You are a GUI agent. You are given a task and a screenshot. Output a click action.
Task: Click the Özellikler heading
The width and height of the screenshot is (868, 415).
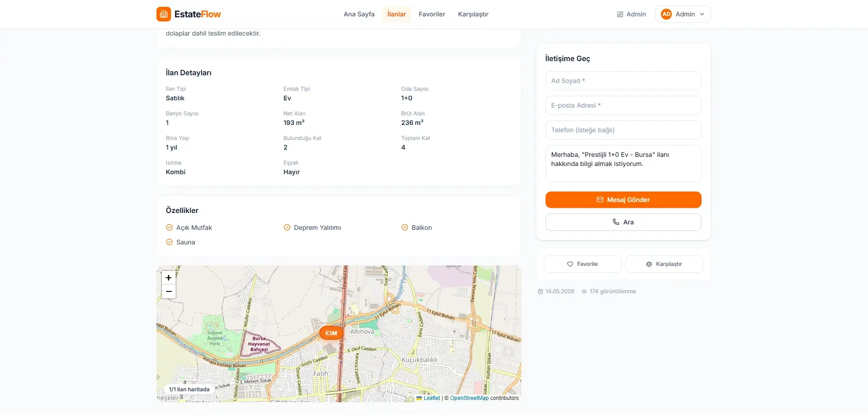point(182,211)
